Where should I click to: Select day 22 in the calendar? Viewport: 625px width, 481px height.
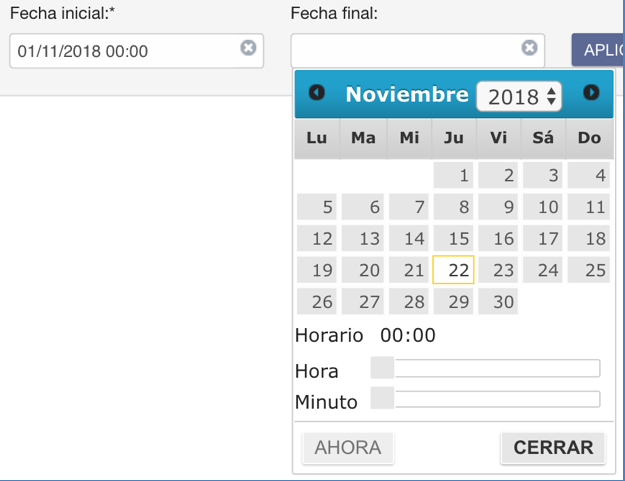coord(453,270)
